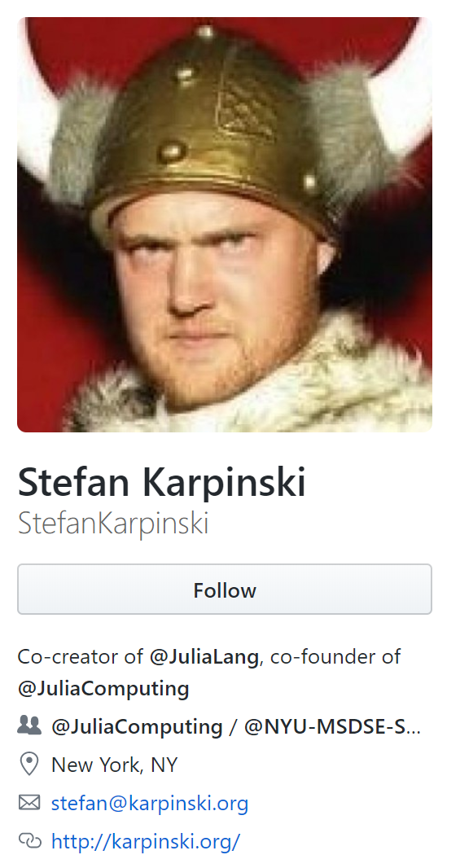Click the profile avatar photo
This screenshot has height=868, width=460.
click(225, 225)
